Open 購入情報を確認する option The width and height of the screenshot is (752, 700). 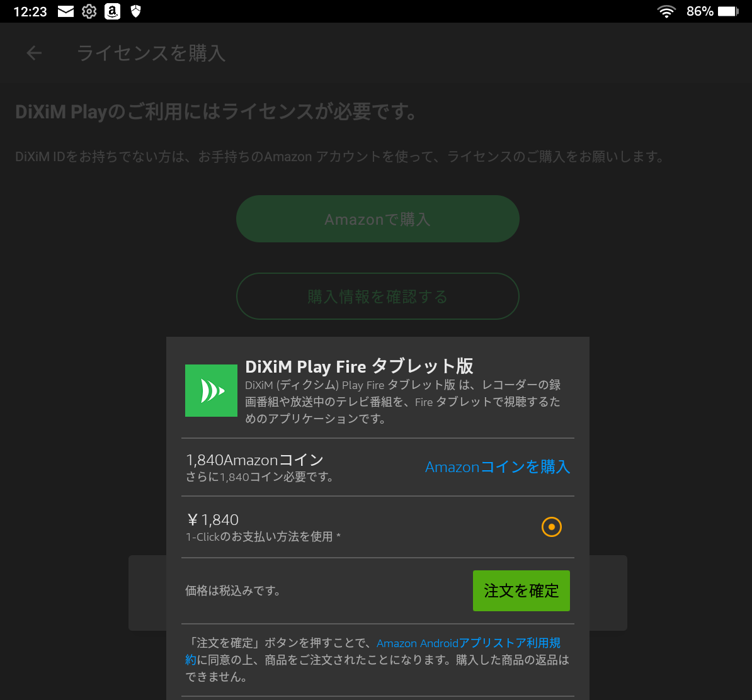(x=377, y=296)
